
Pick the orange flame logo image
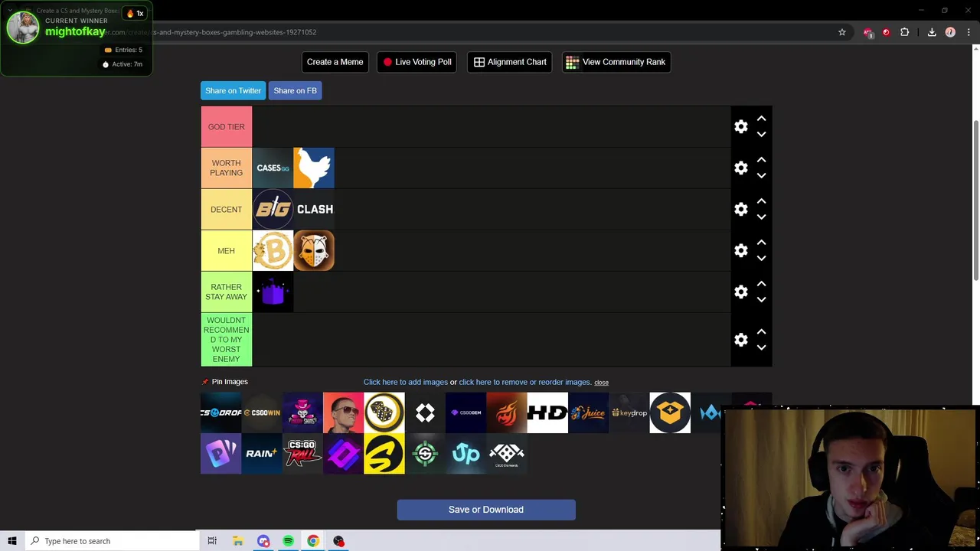[507, 412]
